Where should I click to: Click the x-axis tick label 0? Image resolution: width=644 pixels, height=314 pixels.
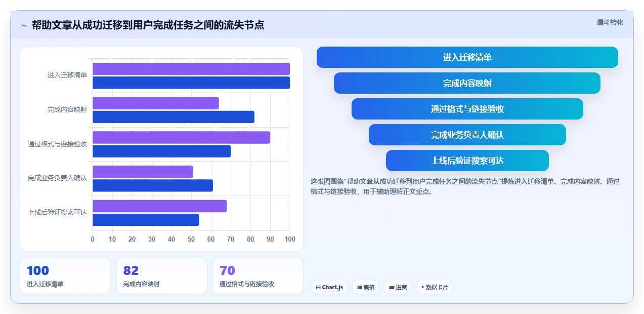(93, 239)
